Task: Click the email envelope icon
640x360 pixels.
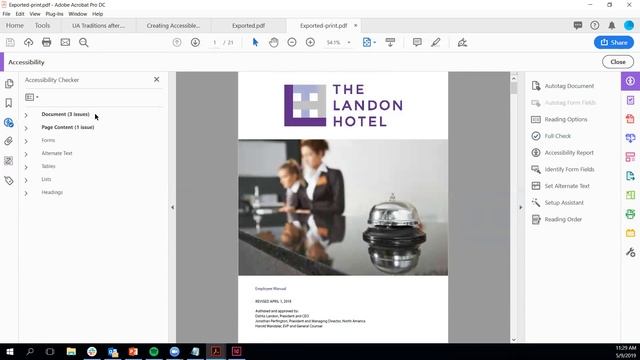Action: coord(65,42)
